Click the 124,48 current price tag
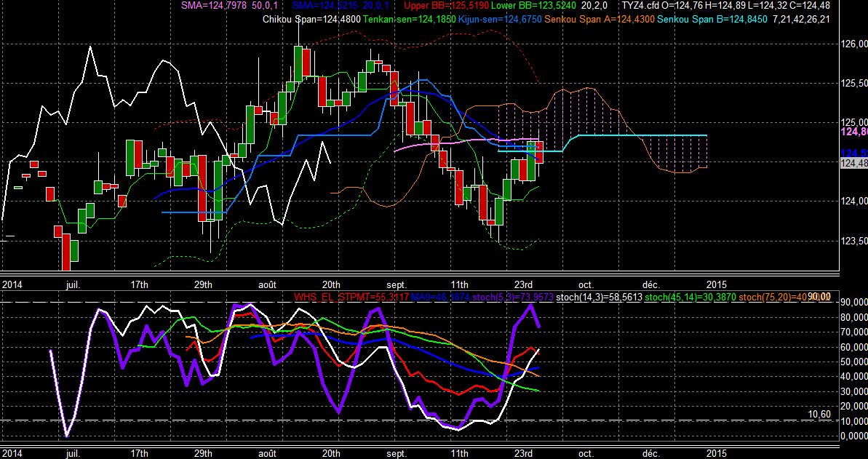Screen dimensions: 868x459 [x=853, y=163]
